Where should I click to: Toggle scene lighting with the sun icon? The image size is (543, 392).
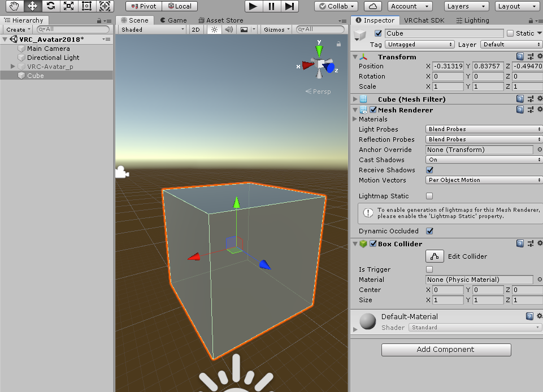[214, 29]
